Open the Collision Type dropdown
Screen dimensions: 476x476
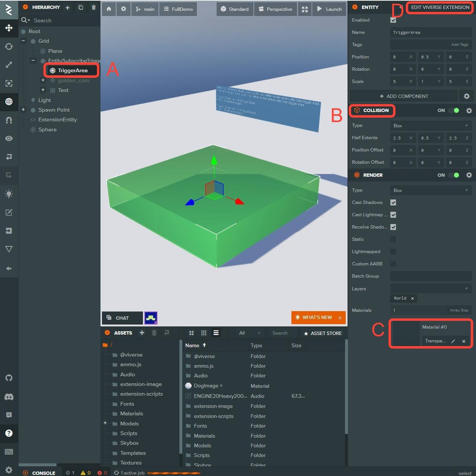click(431, 126)
